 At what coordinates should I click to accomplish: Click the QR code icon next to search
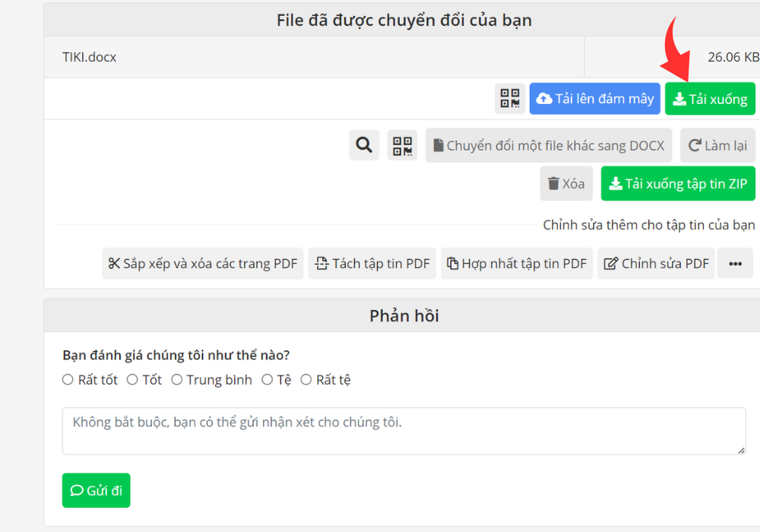(402, 144)
